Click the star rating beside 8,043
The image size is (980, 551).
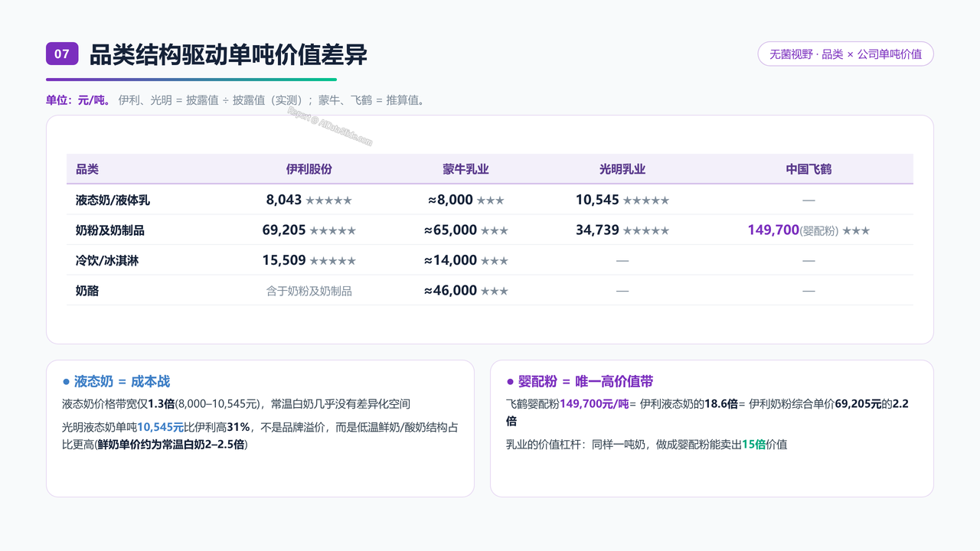(329, 201)
